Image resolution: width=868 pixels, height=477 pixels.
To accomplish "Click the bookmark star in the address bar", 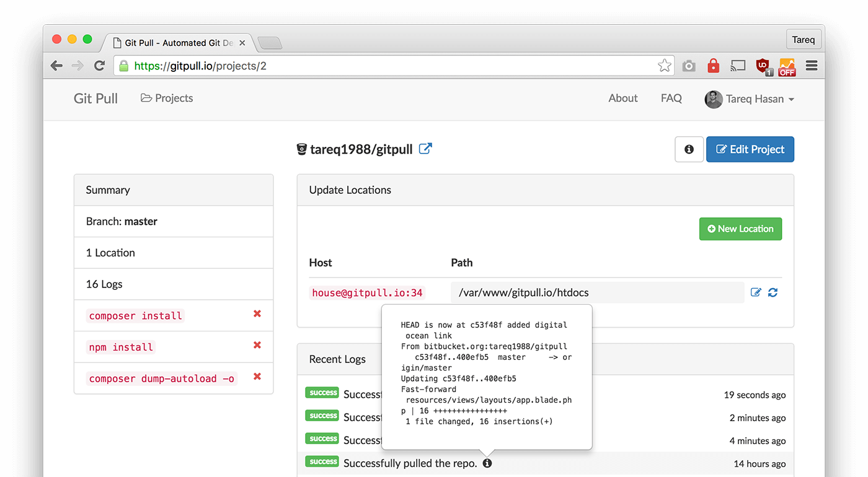I will coord(664,64).
